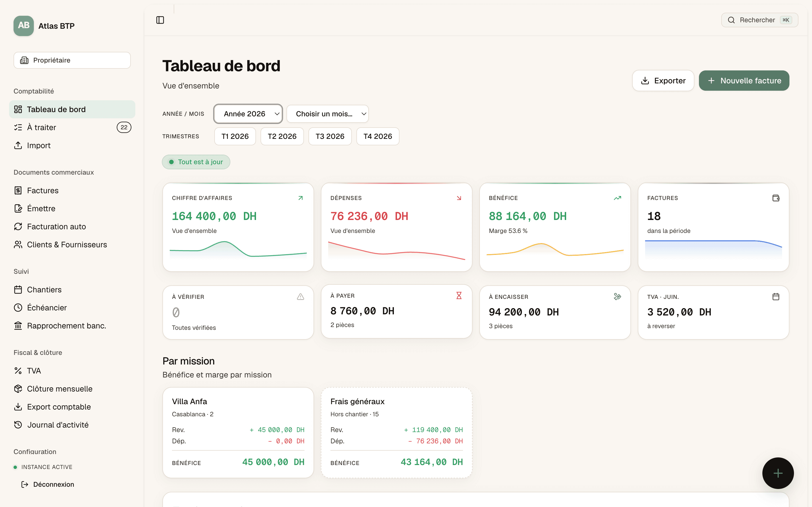Click the coins icon on À encaisser card
The width and height of the screenshot is (812, 507).
[617, 297]
